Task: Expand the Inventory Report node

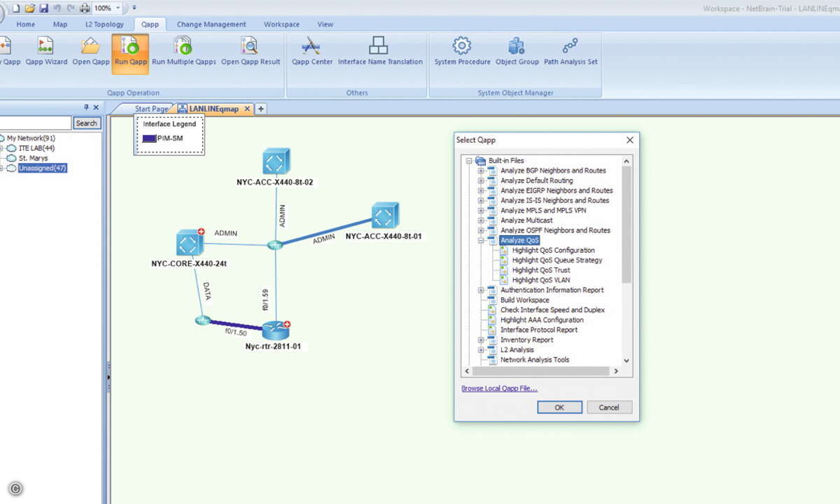Action: [481, 340]
